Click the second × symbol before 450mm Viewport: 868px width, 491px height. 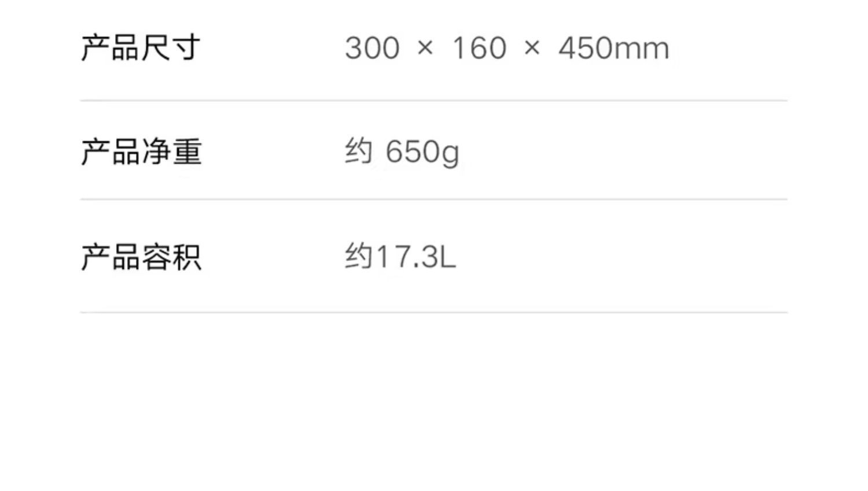click(532, 48)
